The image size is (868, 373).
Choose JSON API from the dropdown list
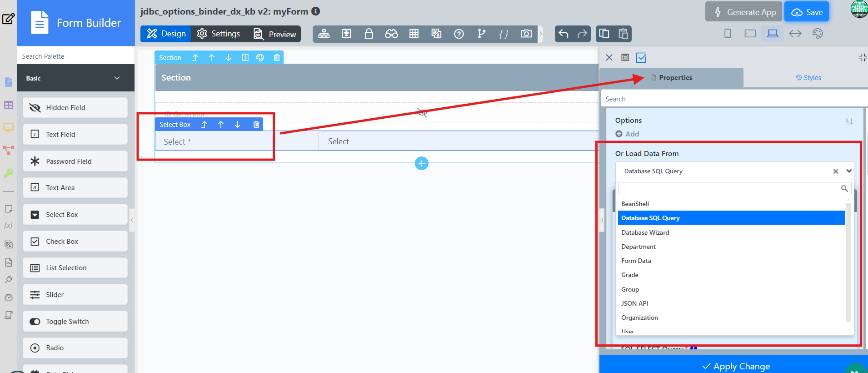pos(634,303)
